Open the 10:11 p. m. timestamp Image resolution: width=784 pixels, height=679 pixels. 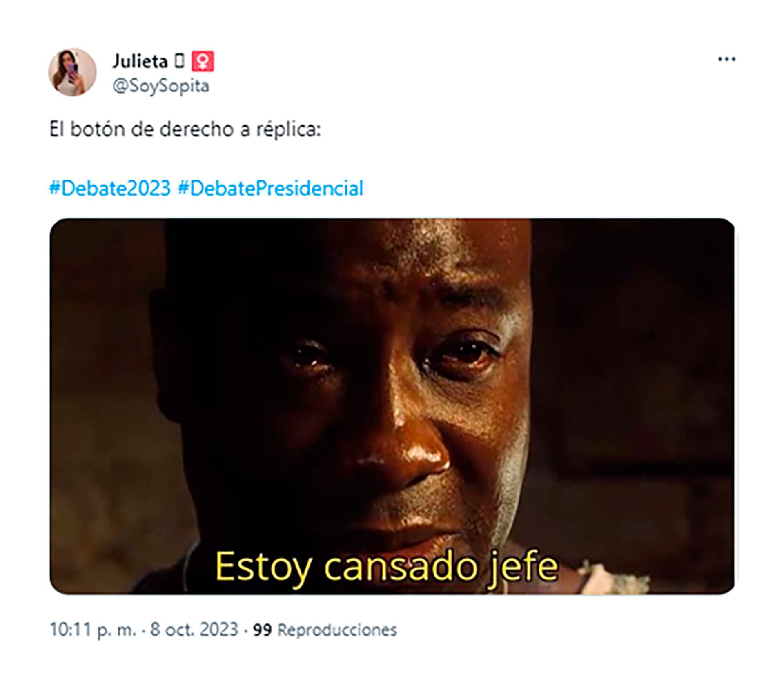pyautogui.click(x=93, y=630)
